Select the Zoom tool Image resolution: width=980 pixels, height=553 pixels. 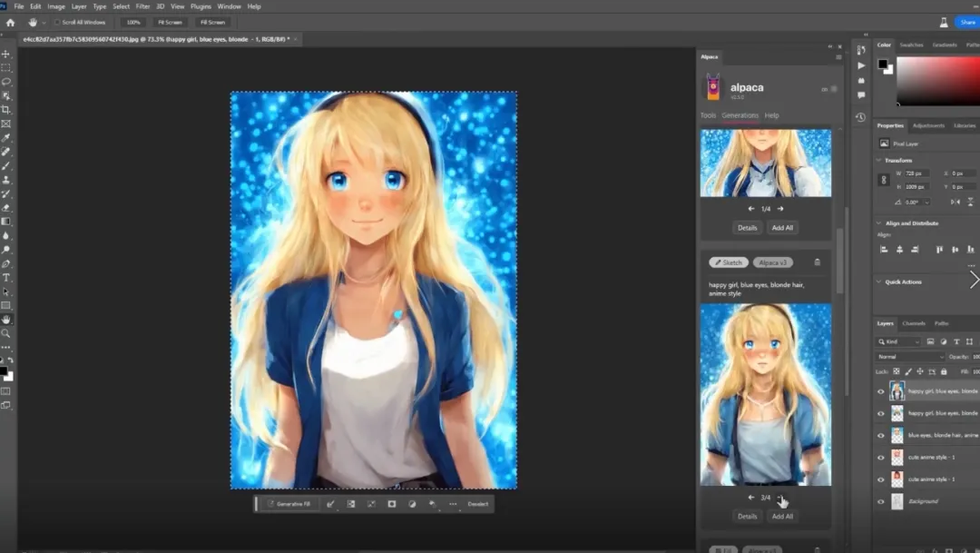point(6,333)
